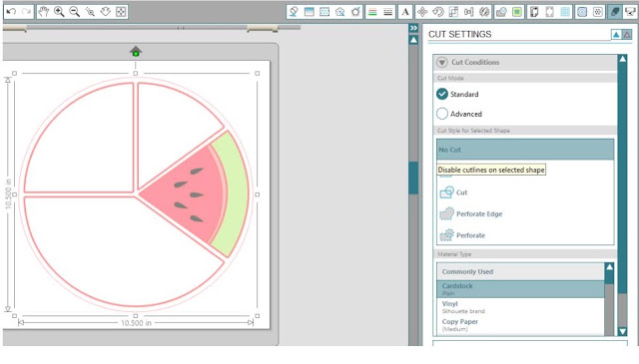Open the Fill Color window icon
Screen dimensions: 639x364
pos(293,12)
